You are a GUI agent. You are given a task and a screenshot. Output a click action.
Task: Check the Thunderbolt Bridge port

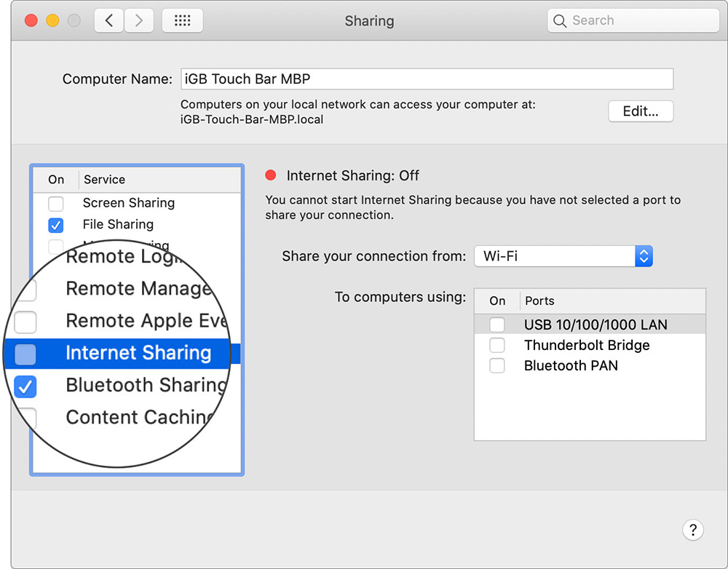[497, 346]
